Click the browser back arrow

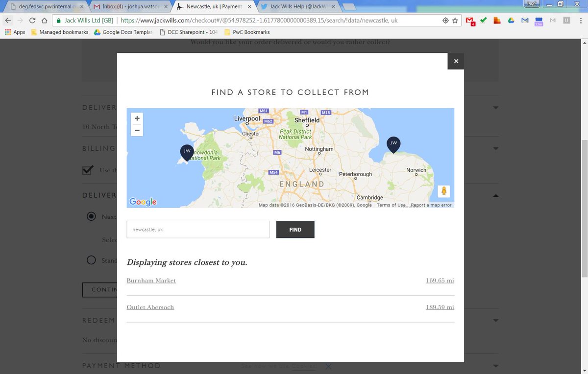click(8, 21)
